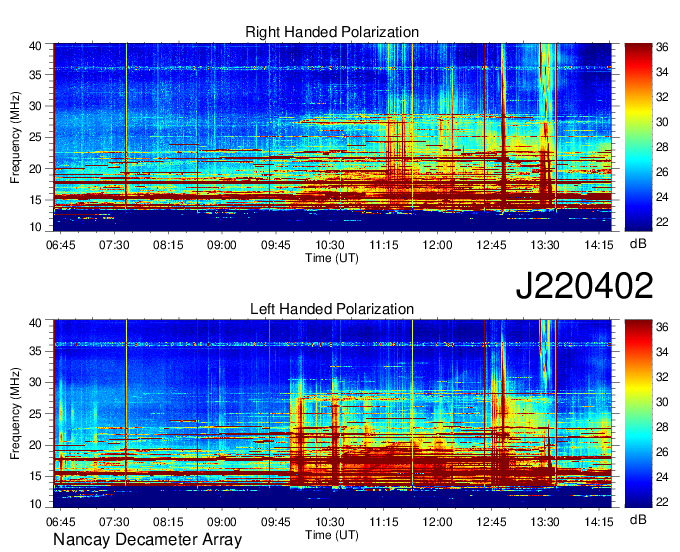Select the 06:45 time tick of the Left Handed plot
Screen dimensions: 680x552
click(x=60, y=521)
